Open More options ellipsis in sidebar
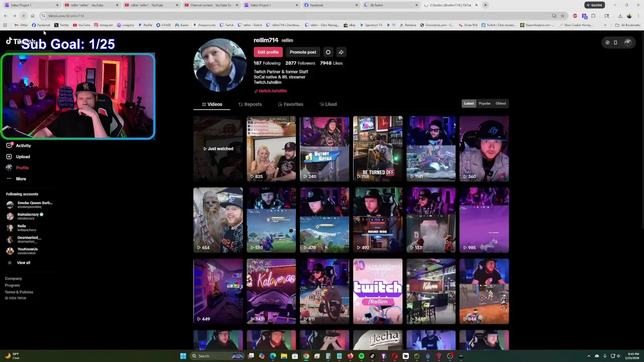 pos(9,178)
